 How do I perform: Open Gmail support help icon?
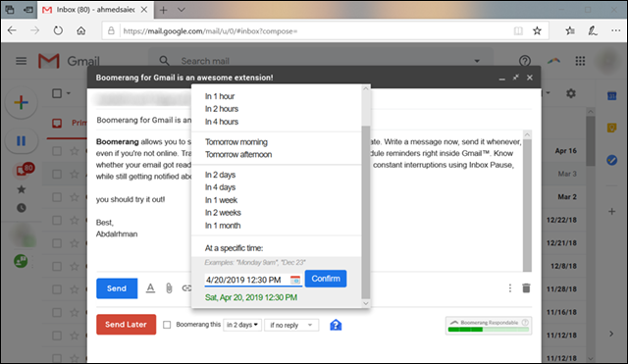pos(525,61)
